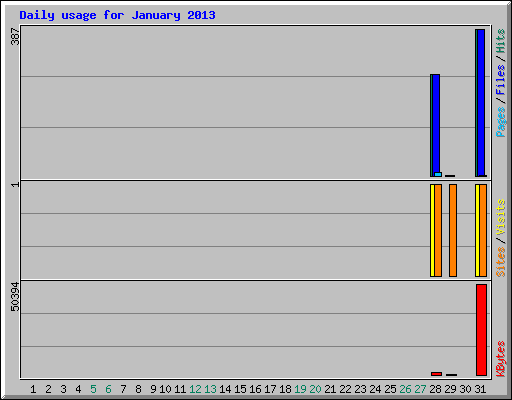Click the KBytes legend label
Image resolution: width=512 pixels, height=400 pixels.
[500, 359]
